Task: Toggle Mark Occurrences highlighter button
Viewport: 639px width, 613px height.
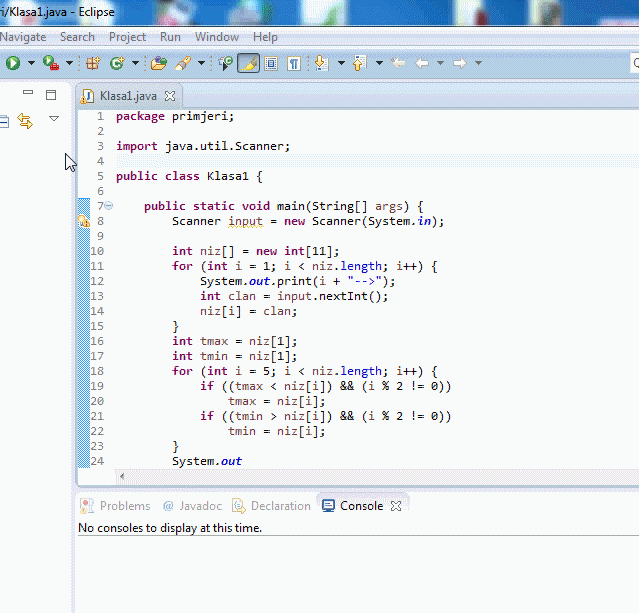Action: point(248,63)
